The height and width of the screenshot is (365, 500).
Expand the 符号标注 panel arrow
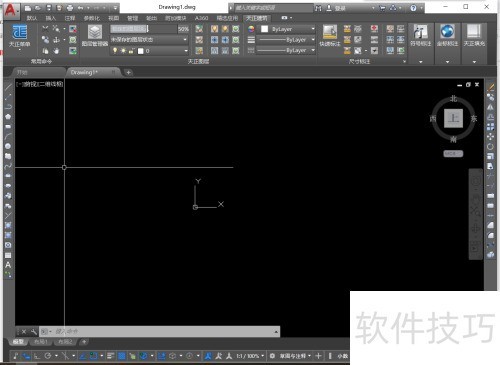(x=421, y=62)
